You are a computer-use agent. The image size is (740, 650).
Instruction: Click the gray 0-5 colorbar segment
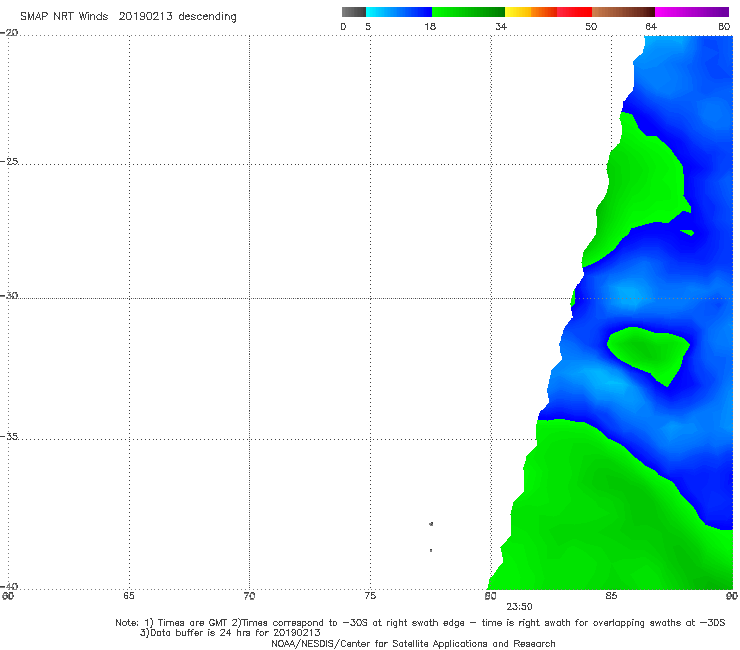click(354, 12)
